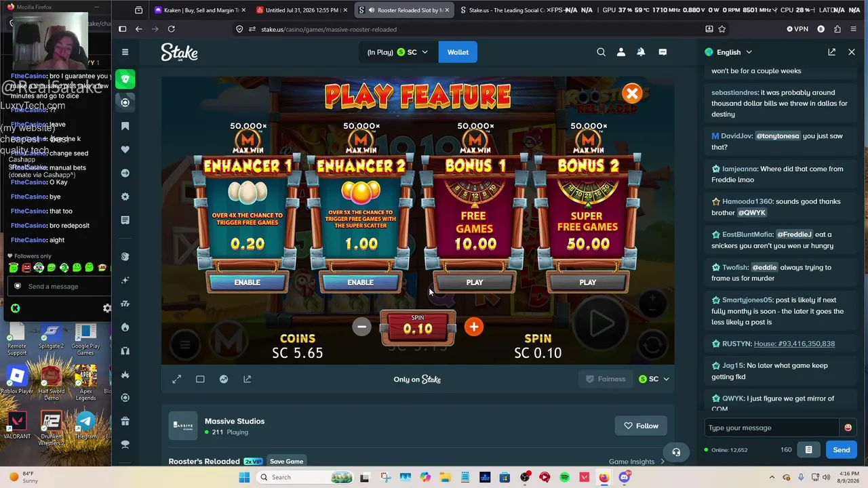The width and height of the screenshot is (868, 488).
Task: Open the Fairness dialog
Action: click(605, 379)
